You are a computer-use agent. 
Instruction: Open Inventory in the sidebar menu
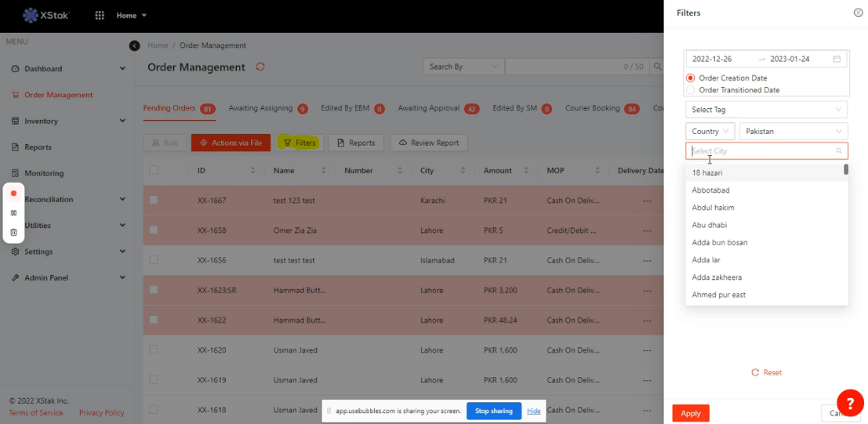point(42,121)
